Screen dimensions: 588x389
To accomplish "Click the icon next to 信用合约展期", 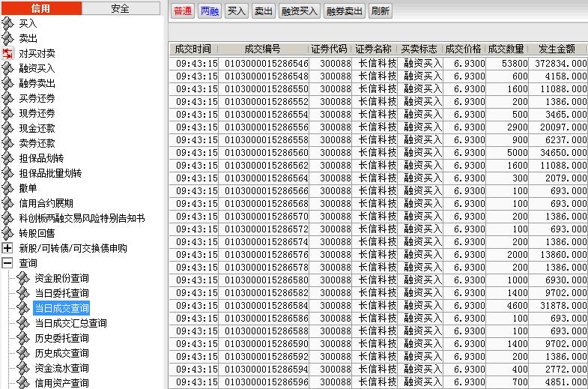I will (7, 203).
